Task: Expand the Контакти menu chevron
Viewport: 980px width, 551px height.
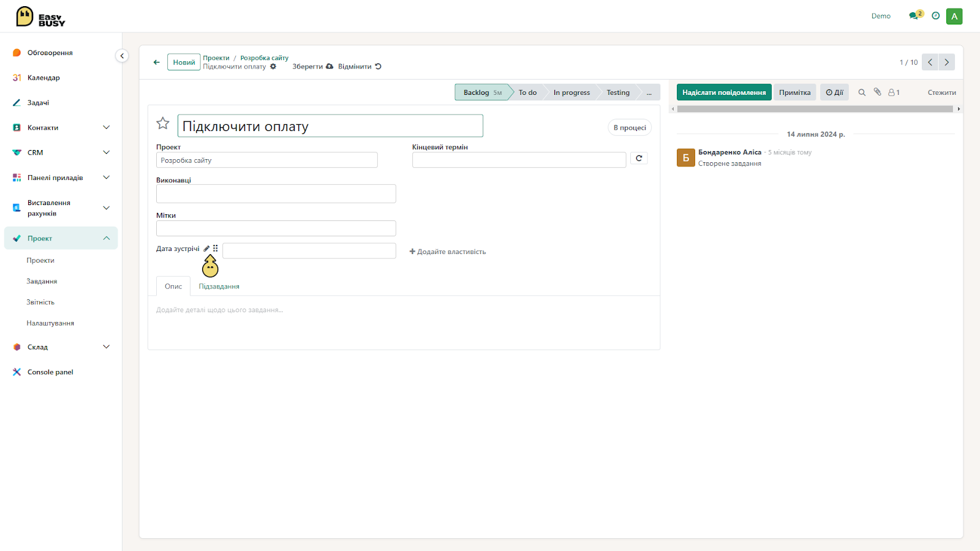Action: click(107, 127)
